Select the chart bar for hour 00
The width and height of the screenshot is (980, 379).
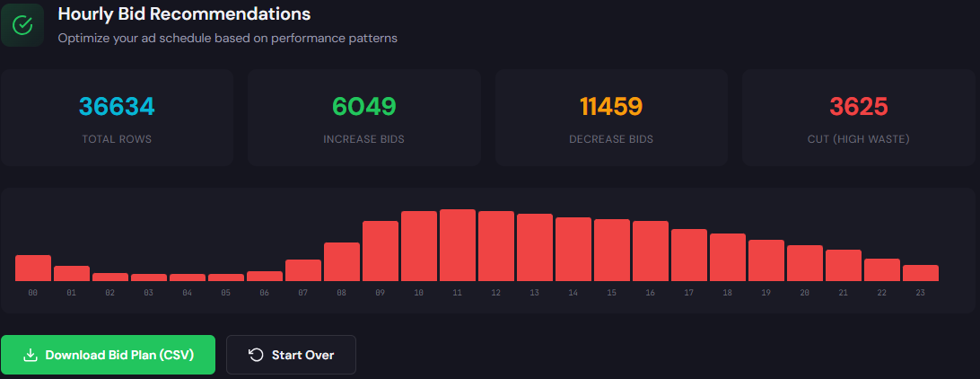coord(33,268)
